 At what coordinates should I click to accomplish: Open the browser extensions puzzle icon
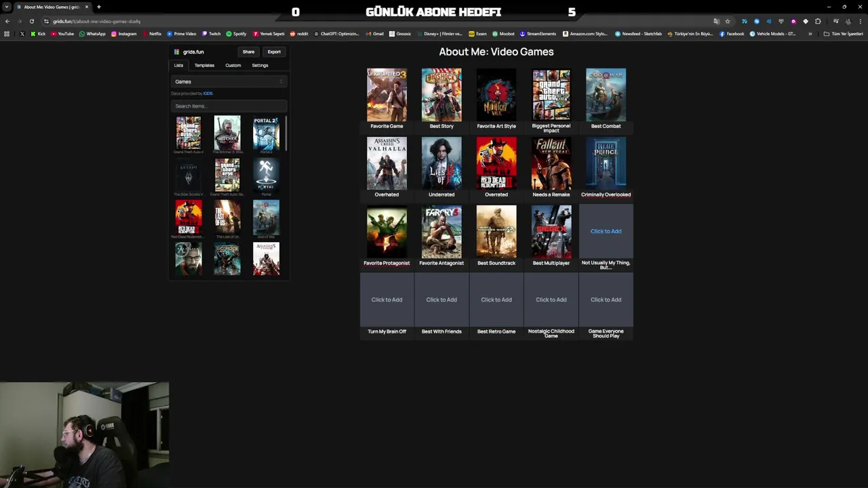(818, 21)
